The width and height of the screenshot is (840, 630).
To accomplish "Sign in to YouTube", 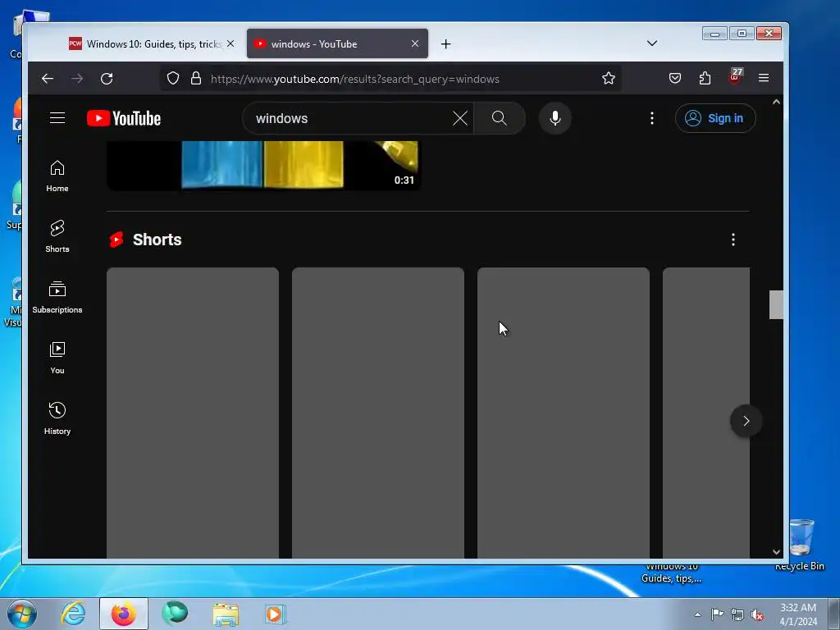I will pos(715,118).
